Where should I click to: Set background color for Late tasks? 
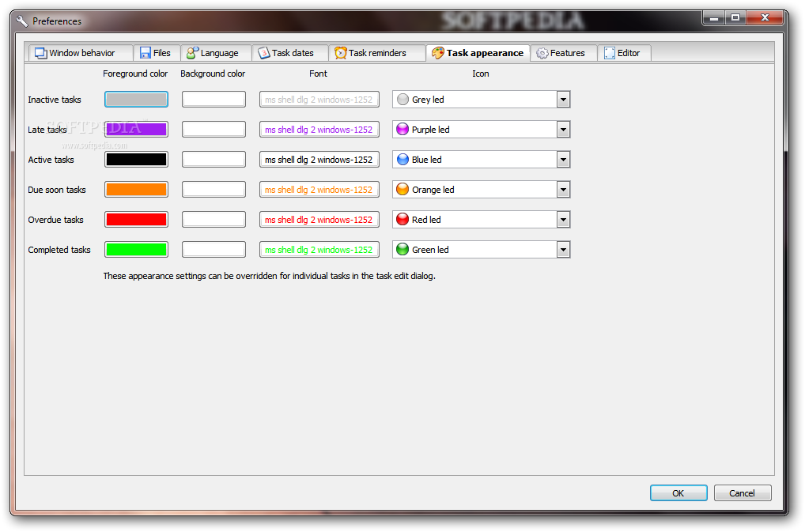tap(214, 130)
